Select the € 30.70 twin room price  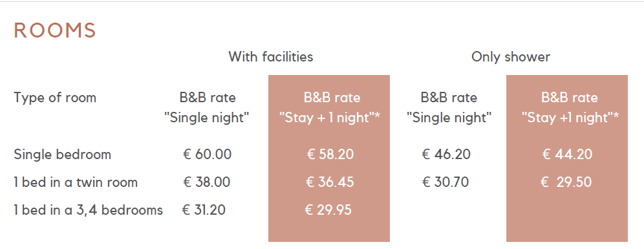point(445,182)
